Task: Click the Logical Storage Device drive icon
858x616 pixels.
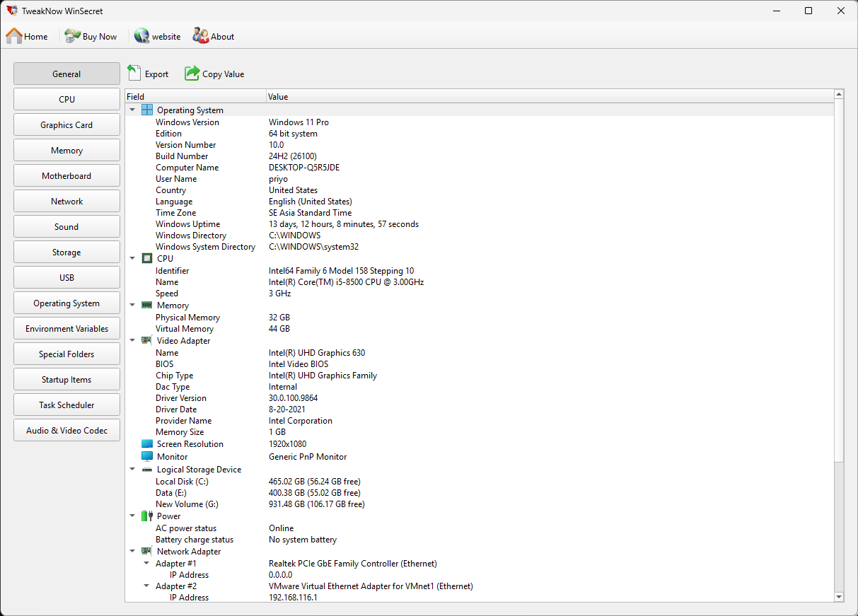Action: [147, 469]
